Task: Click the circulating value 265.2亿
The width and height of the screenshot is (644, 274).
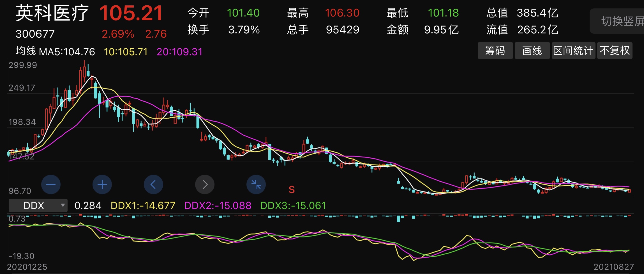Action: (537, 30)
